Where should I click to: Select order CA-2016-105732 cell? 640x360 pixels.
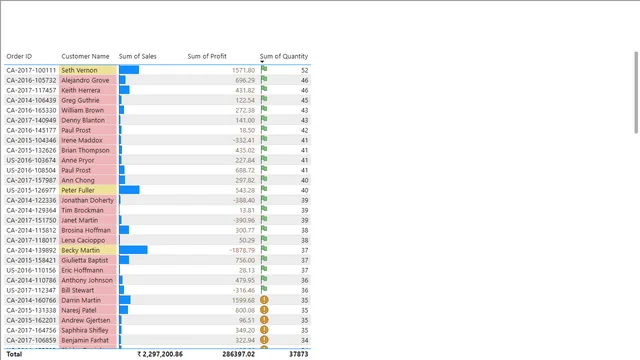click(31, 80)
